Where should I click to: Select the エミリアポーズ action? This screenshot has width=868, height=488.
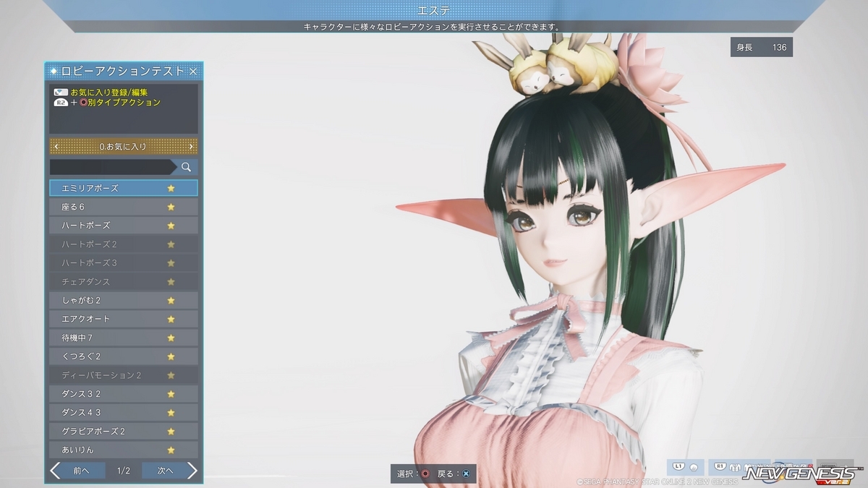(124, 188)
